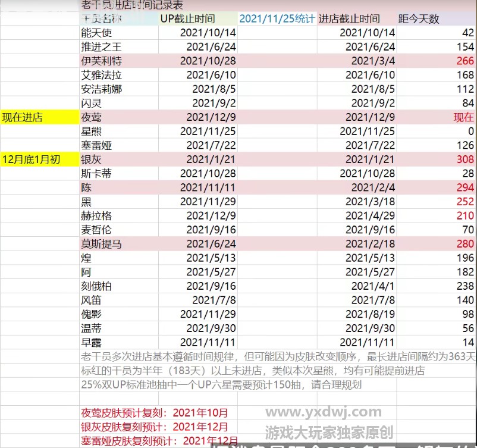
Task: Select the 莫斯提马 operator cell
Action: (x=101, y=243)
